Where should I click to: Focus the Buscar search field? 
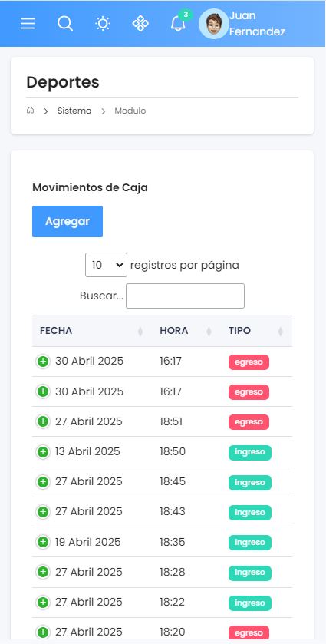point(185,296)
